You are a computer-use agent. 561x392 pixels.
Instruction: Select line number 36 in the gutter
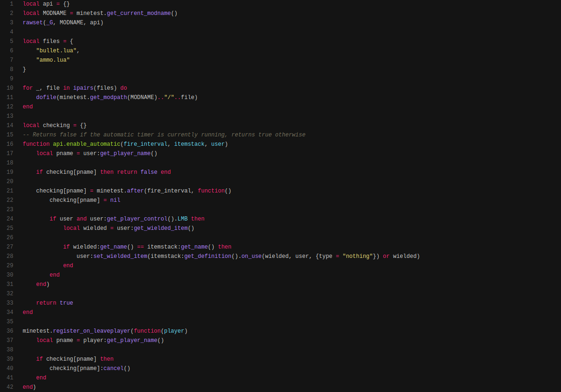10,331
